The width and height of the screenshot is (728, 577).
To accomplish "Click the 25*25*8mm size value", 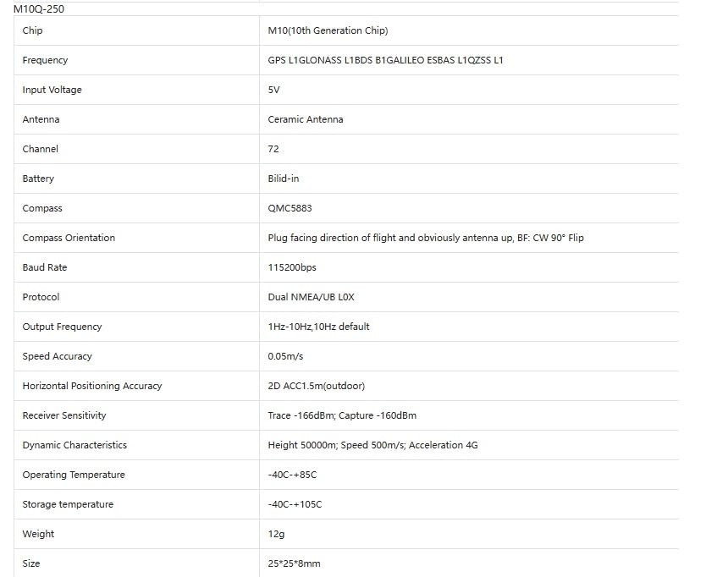I will click(x=294, y=563).
